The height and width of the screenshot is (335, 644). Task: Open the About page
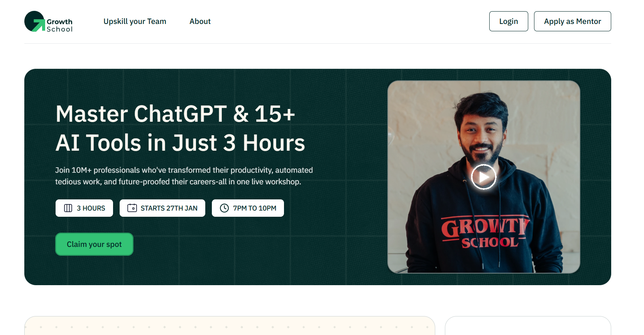[200, 21]
